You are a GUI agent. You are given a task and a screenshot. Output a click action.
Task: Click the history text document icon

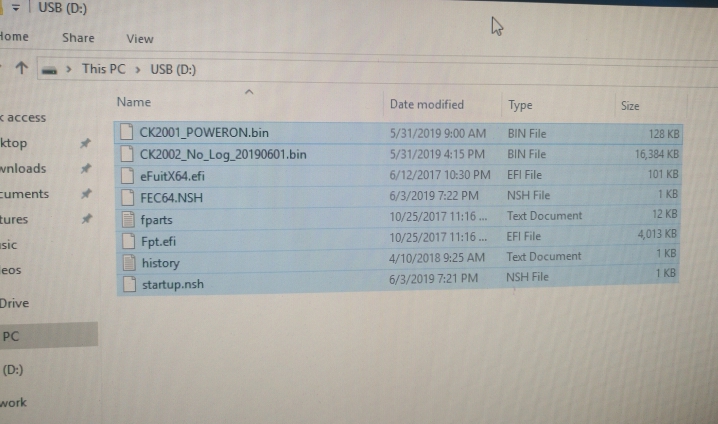point(129,262)
